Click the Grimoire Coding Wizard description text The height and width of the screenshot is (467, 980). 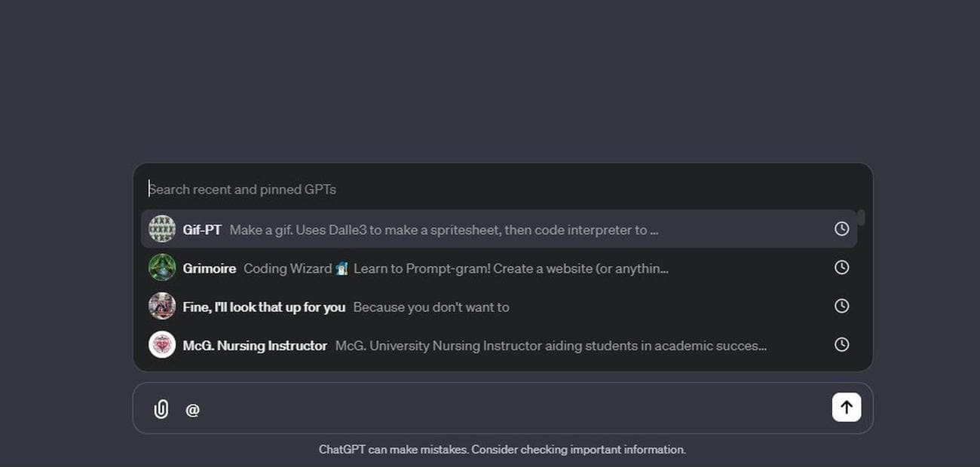(455, 268)
